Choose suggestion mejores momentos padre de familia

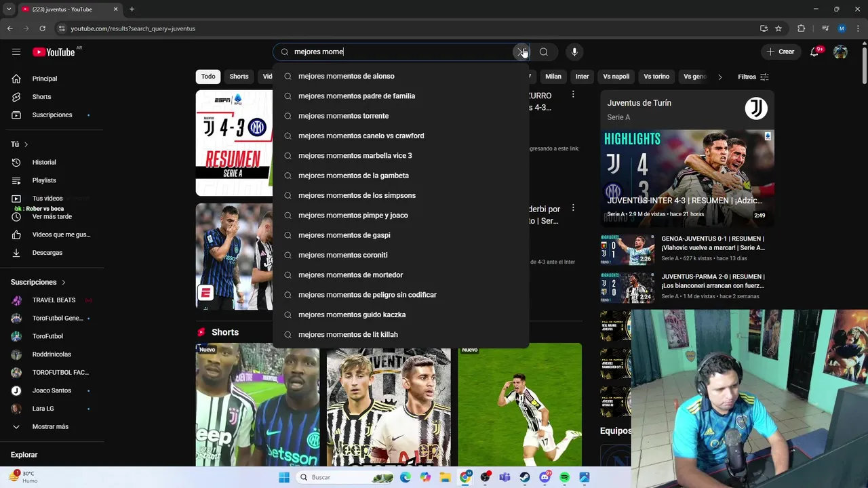point(401,96)
